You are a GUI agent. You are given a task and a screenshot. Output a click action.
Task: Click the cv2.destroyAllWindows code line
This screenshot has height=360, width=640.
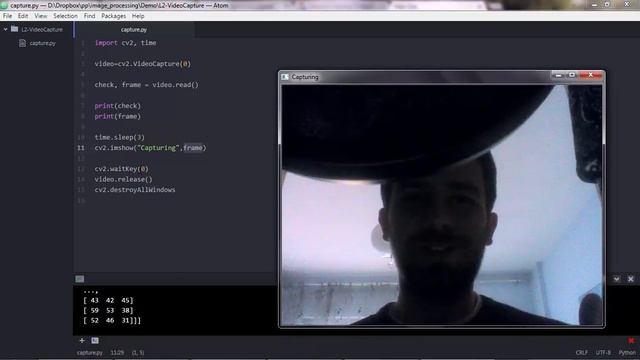135,190
